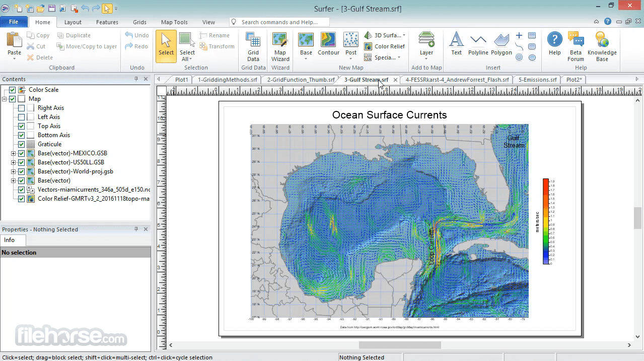
Task: Switch to the Map Tools ribbon tab
Action: (174, 22)
